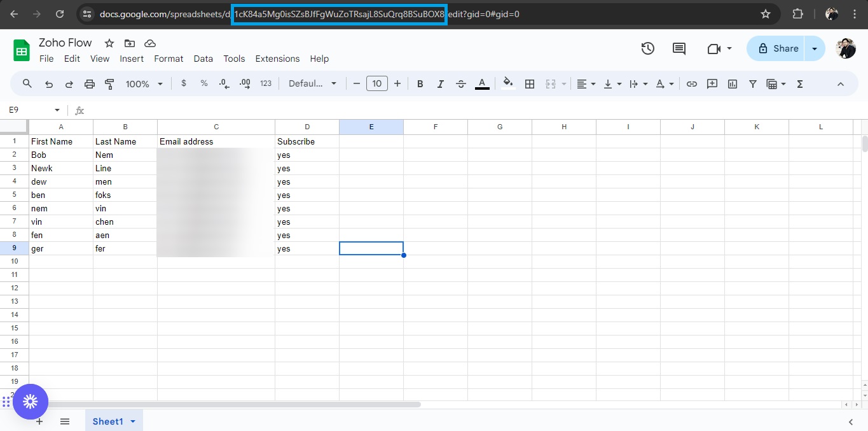Image resolution: width=868 pixels, height=431 pixels.
Task: Open the Format menu
Action: tap(168, 59)
